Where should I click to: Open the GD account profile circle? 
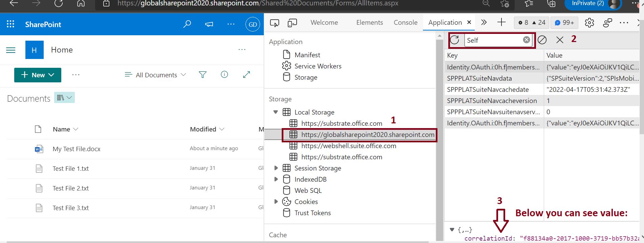pos(253,24)
